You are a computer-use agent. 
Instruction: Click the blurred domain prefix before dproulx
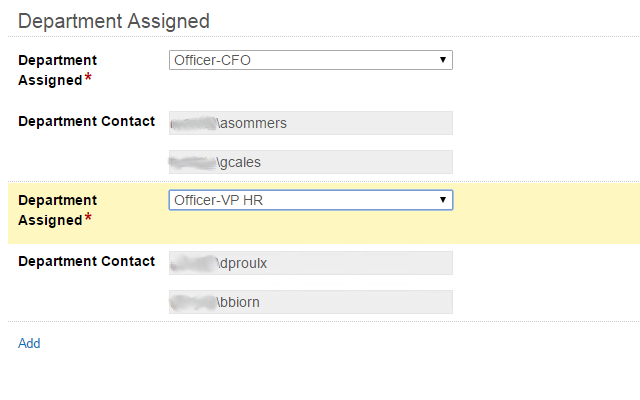click(x=194, y=263)
